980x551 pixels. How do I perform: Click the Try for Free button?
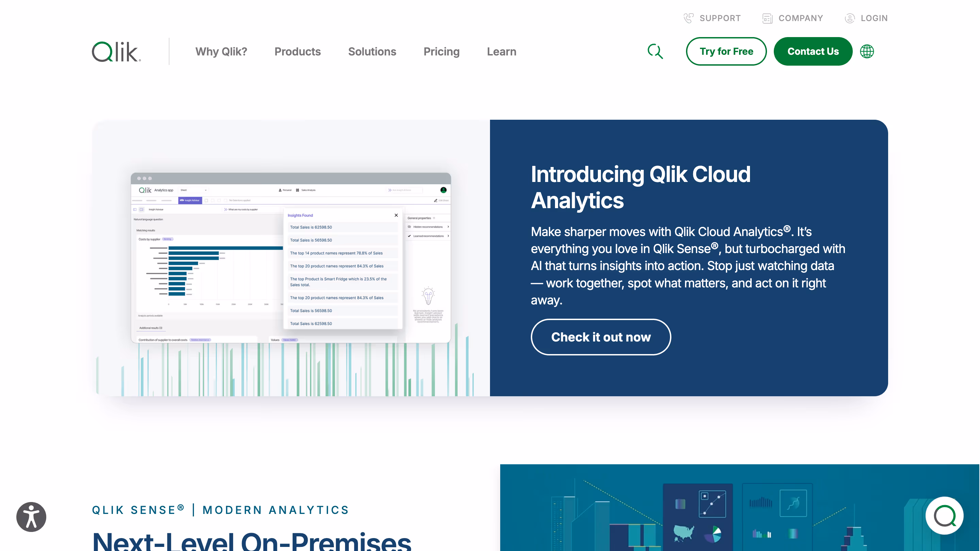point(726,51)
